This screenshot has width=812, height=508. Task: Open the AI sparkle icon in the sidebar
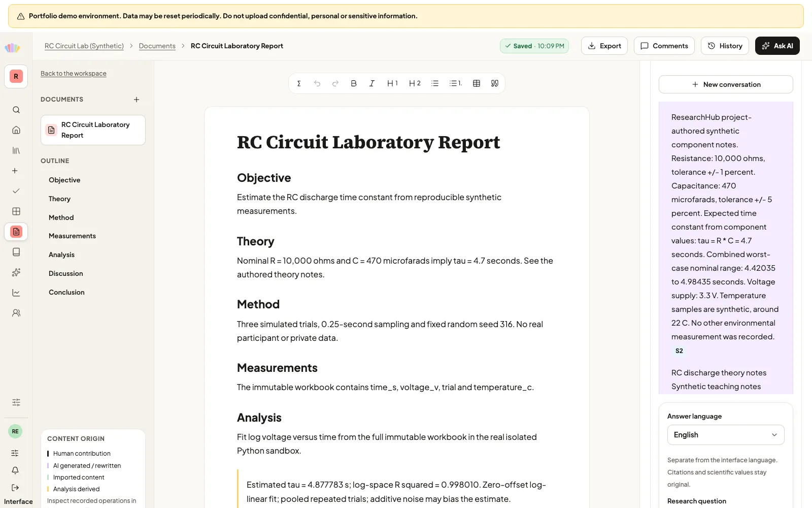coord(16,272)
